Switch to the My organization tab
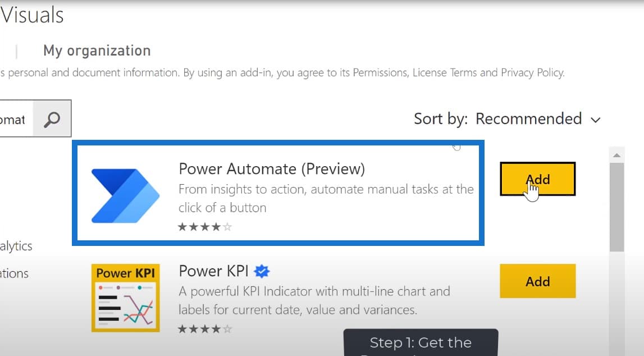The image size is (644, 356). click(x=97, y=51)
